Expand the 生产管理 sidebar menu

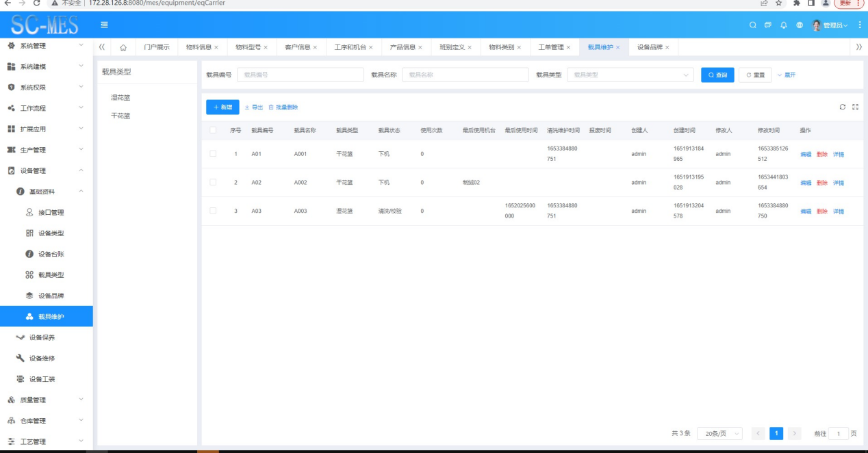pyautogui.click(x=47, y=150)
